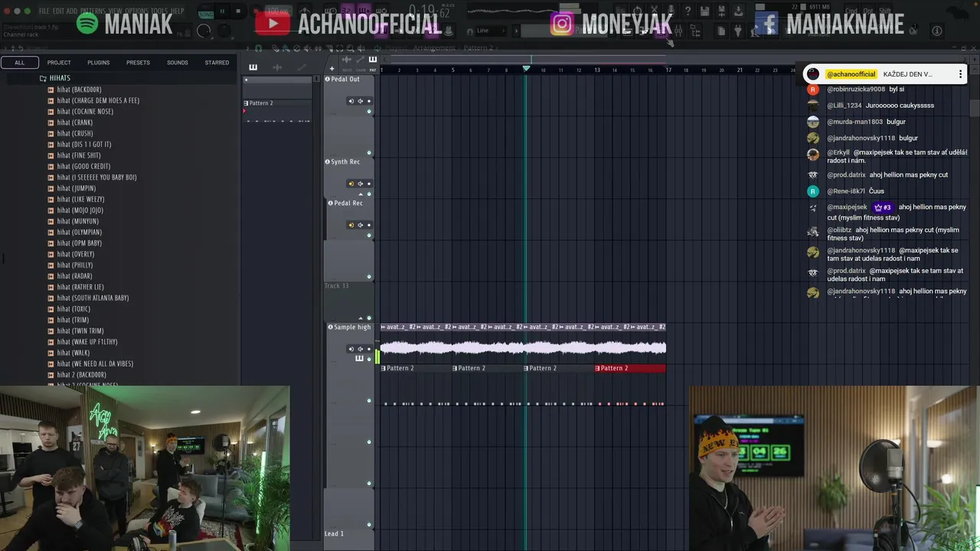The width and height of the screenshot is (980, 551).
Task: Switch to PROJECT browser tab
Action: [x=59, y=63]
